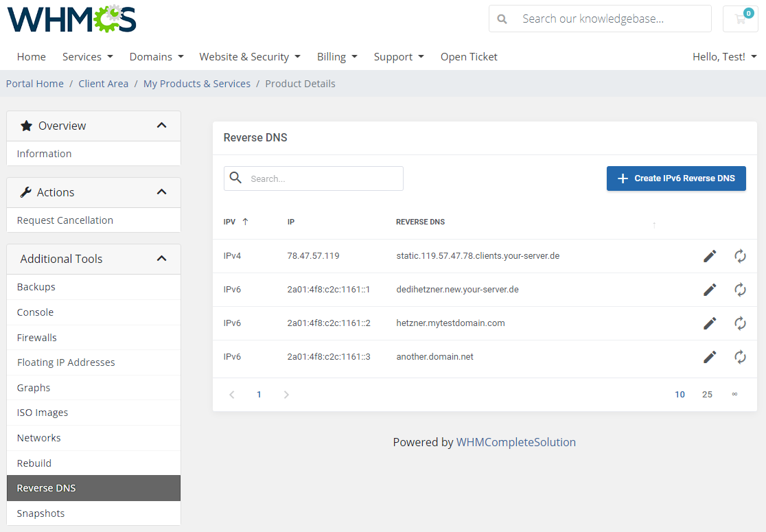The height and width of the screenshot is (532, 766).
Task: Open the Hello, Test! account menu
Action: coord(725,57)
